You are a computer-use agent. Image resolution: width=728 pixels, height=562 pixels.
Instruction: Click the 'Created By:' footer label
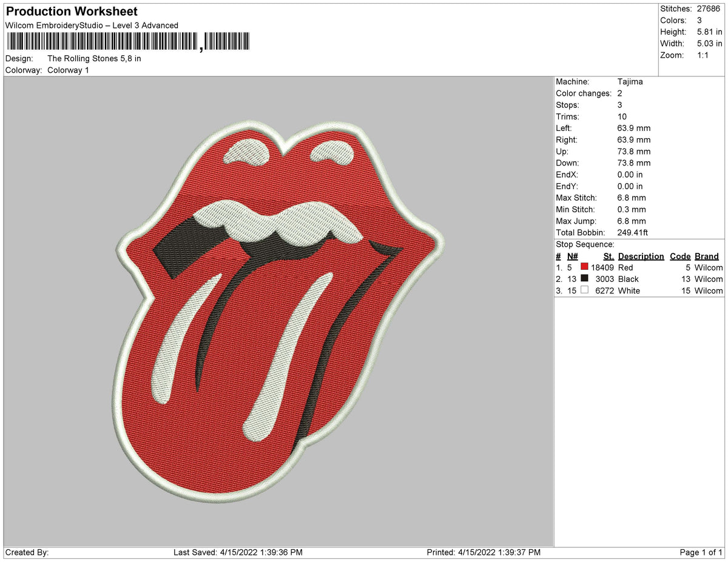(x=27, y=552)
